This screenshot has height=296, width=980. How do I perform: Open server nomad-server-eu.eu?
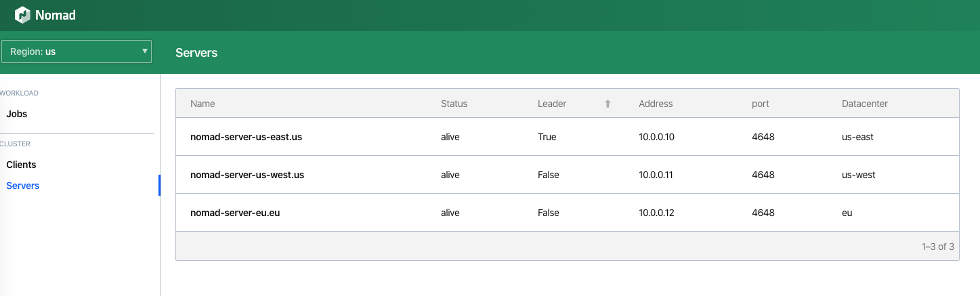tap(235, 213)
